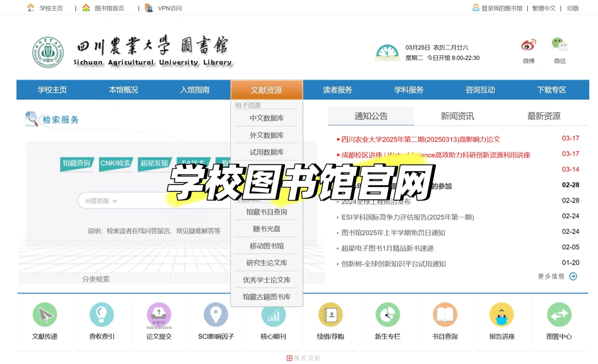The height and width of the screenshot is (364, 598).
Task: Select the 馆藏查询 search tab
Action: click(x=77, y=164)
